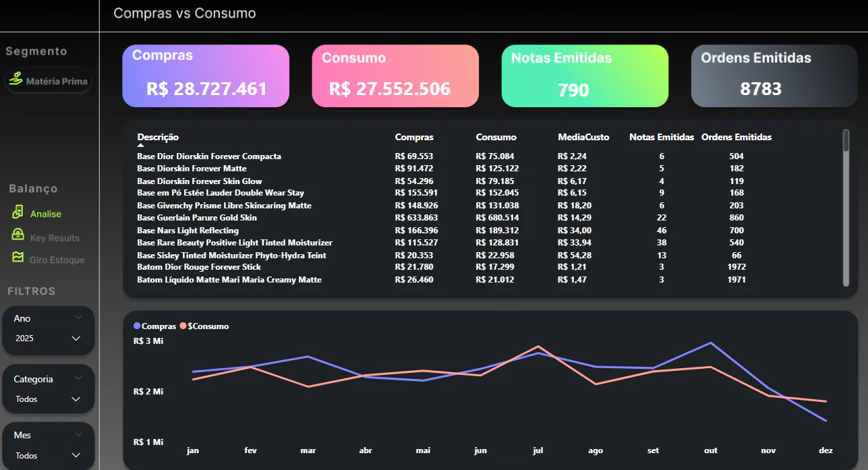Screen dimensions: 868x470
Task: Click the Analise page icon
Action: (18, 212)
